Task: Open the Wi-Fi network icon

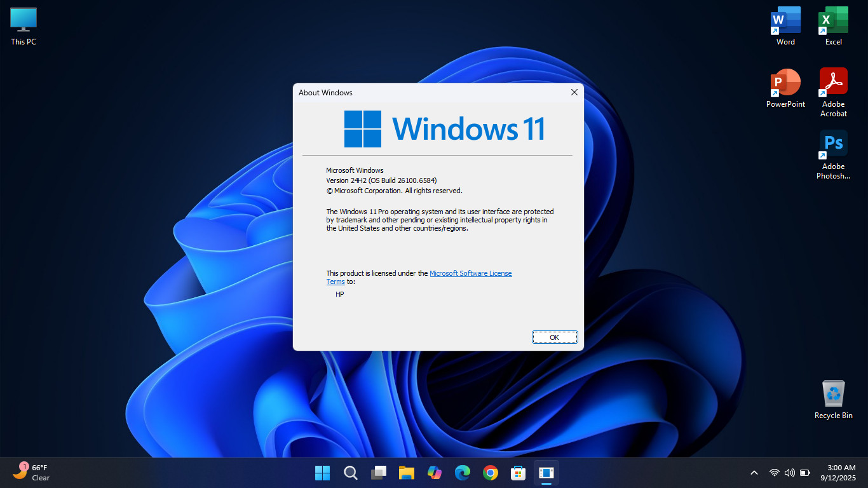Action: pyautogui.click(x=774, y=473)
